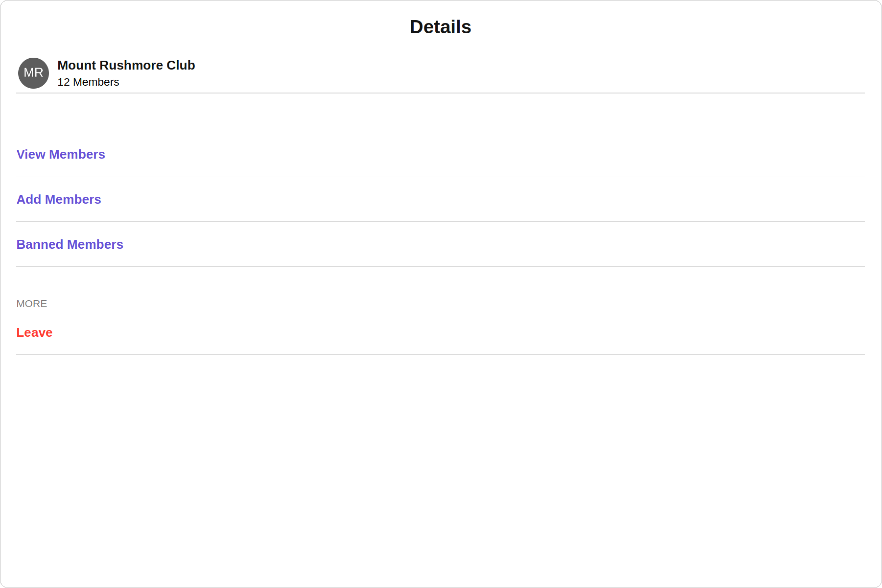The height and width of the screenshot is (588, 882).
Task: Click the MORE section label
Action: pyautogui.click(x=32, y=304)
